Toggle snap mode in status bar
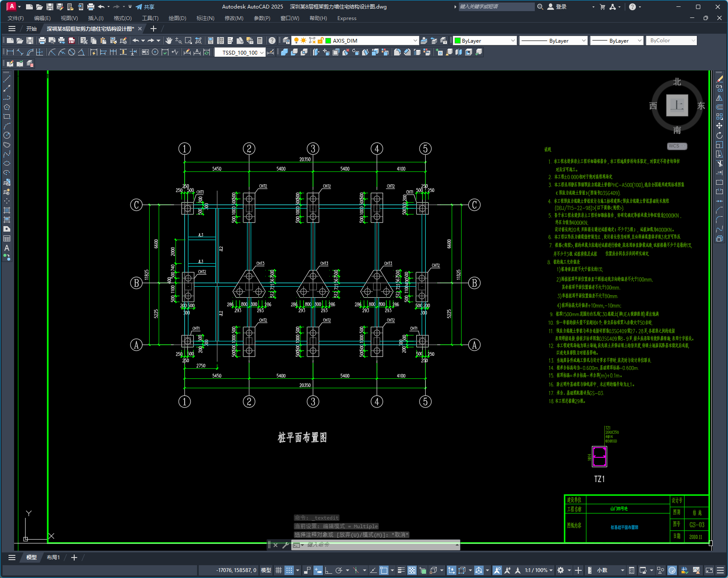This screenshot has height=578, width=728. [289, 570]
